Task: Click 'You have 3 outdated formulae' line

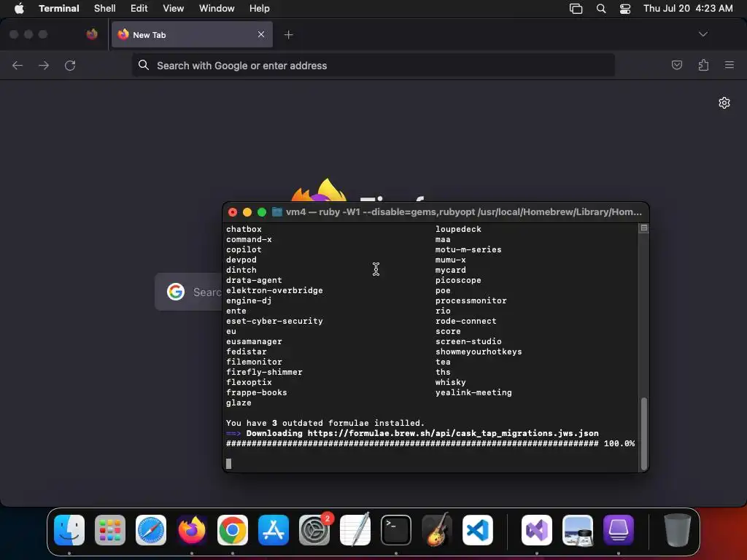Action: (x=325, y=423)
